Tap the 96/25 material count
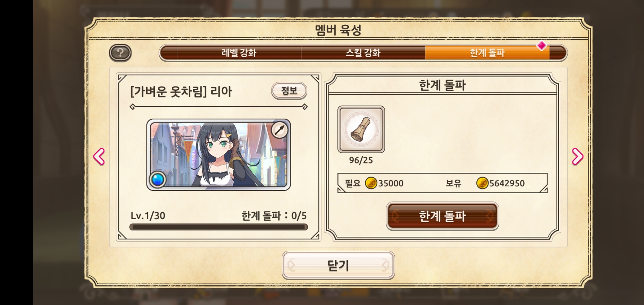This screenshot has width=644, height=305. tap(361, 160)
